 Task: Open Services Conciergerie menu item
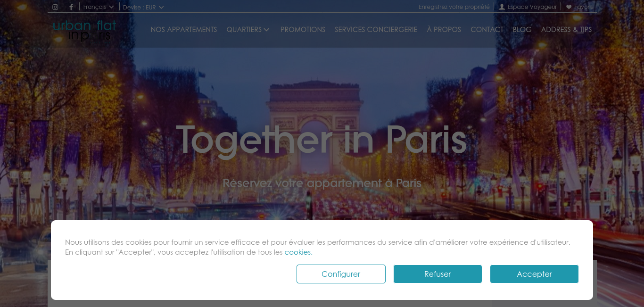point(376,30)
